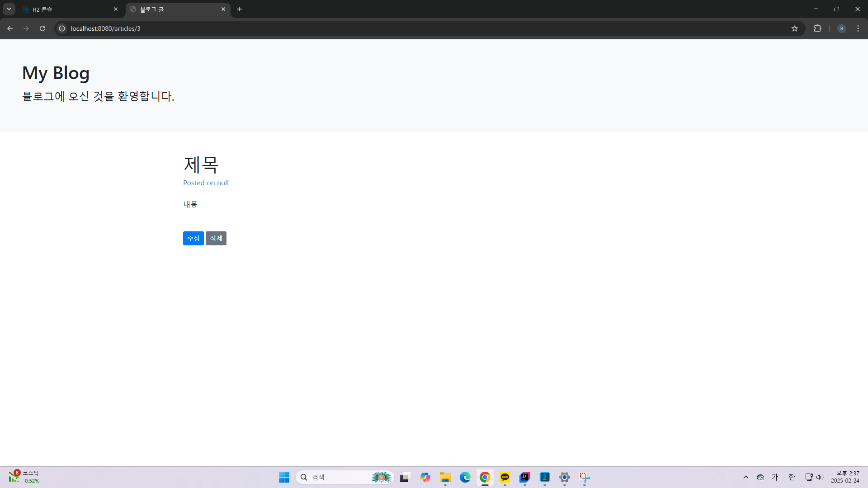Image resolution: width=868 pixels, height=488 pixels.
Task: Open Chrome three-dot menu
Action: click(858, 28)
